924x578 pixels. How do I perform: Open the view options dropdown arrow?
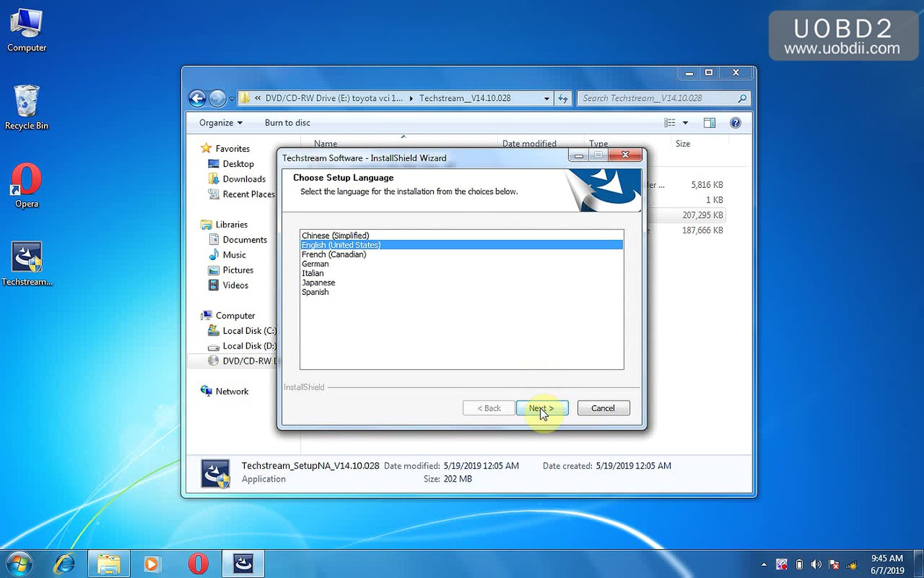(685, 123)
